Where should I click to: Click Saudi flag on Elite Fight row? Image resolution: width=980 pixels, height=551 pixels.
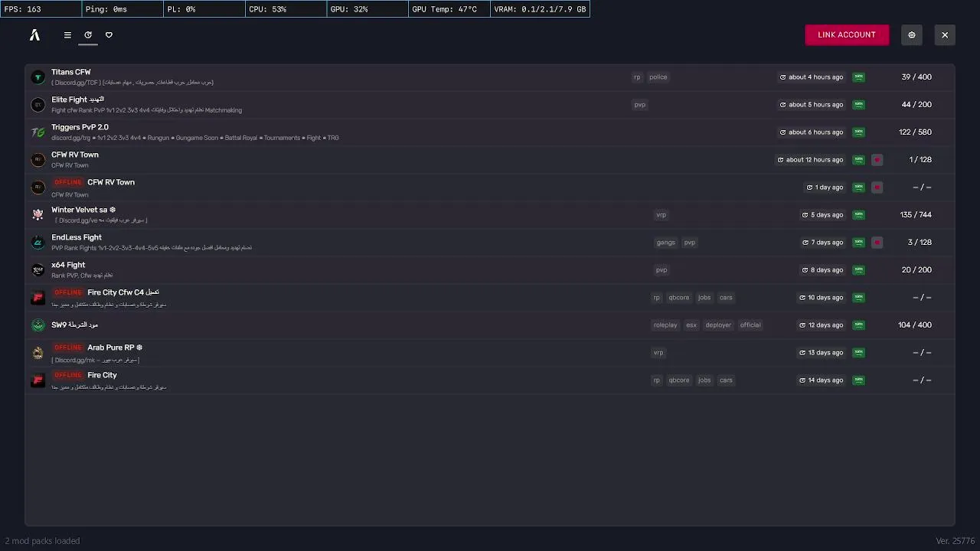pyautogui.click(x=859, y=105)
